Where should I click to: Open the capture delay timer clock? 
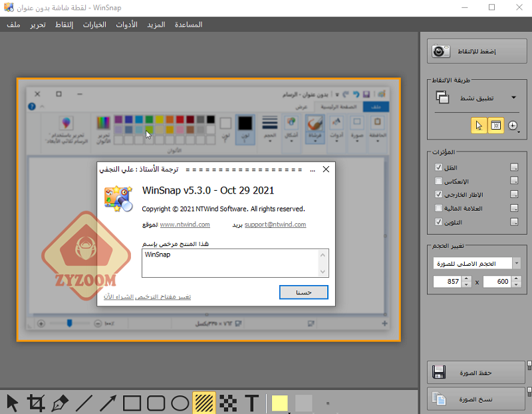click(x=513, y=126)
